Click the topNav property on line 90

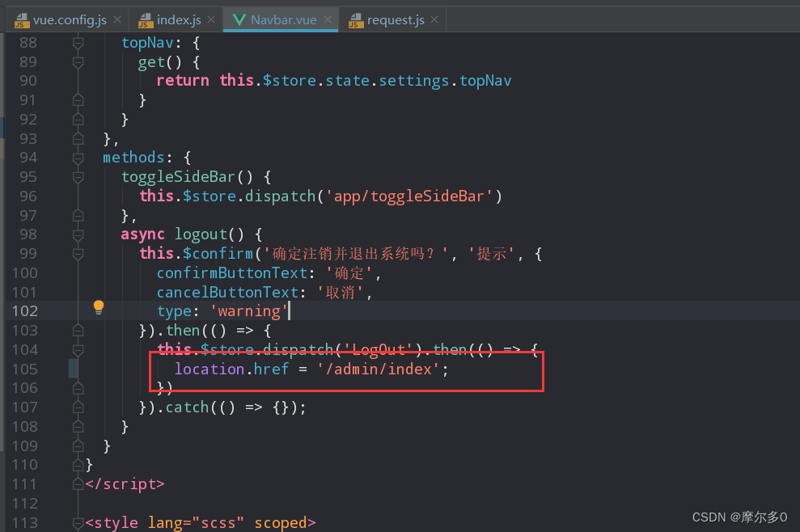485,81
